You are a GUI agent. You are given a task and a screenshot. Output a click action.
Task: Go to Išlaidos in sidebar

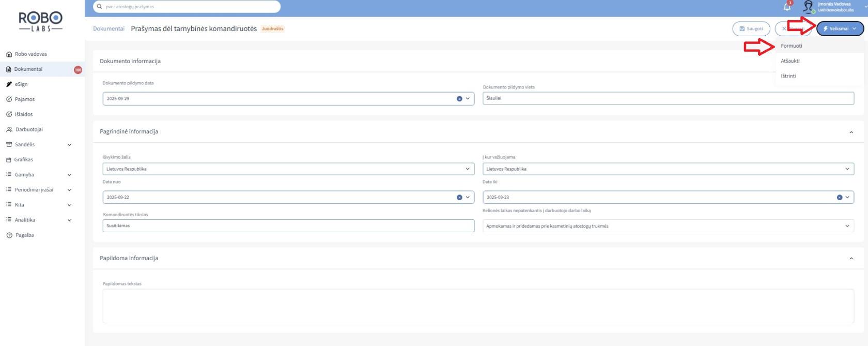tap(19, 114)
